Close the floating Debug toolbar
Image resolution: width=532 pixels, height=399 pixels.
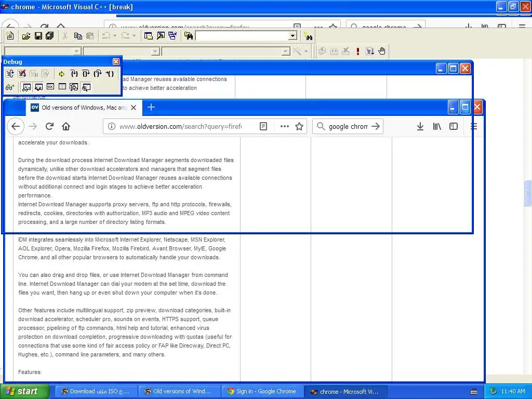116,61
